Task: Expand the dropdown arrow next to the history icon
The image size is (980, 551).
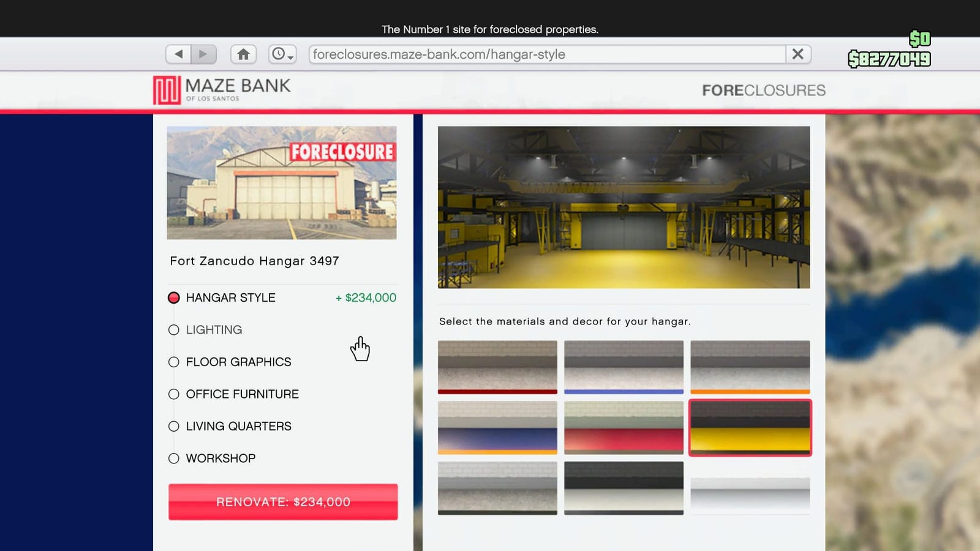Action: (289, 58)
